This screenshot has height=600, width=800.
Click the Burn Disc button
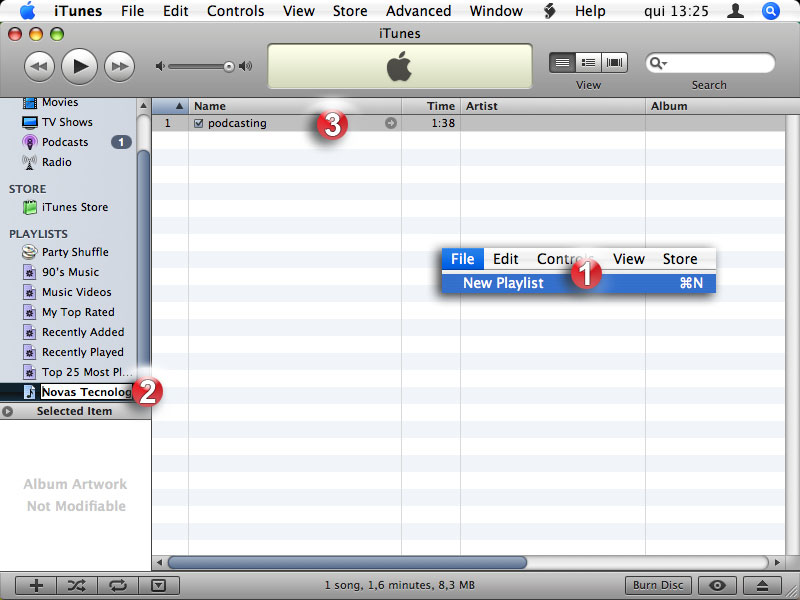coord(658,585)
